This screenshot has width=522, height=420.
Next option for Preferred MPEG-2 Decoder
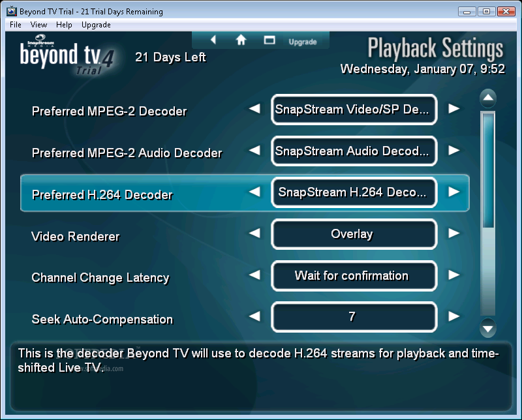coord(453,108)
